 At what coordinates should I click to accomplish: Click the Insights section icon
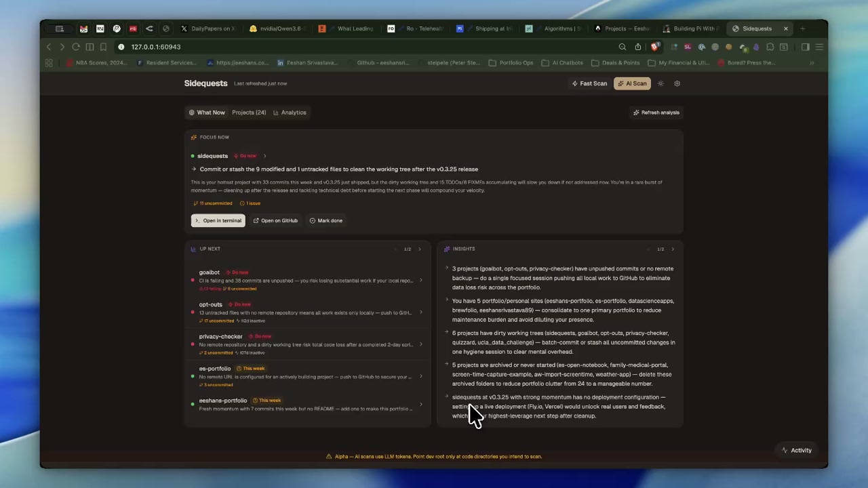(446, 249)
